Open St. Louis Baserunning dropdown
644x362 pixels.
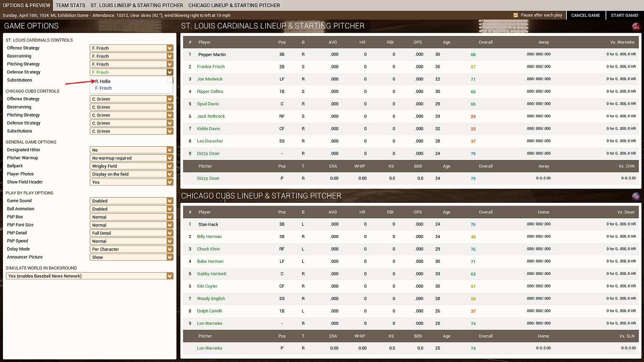click(131, 56)
